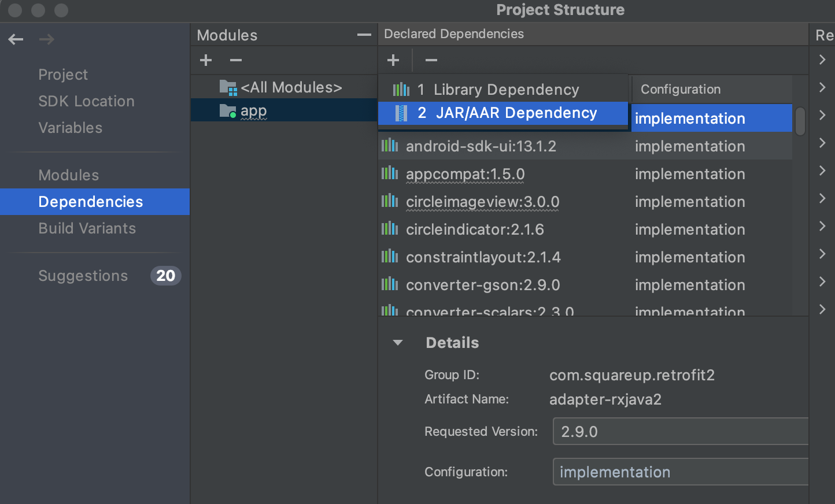
Task: Select the circleimageview:3.0.0 dependency row
Action: coord(482,202)
